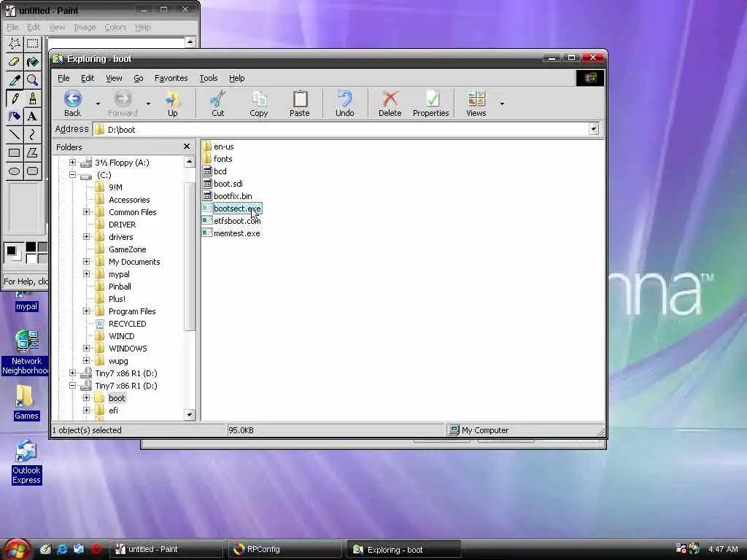
Task: Open the Explorer Help menu
Action: click(x=237, y=78)
